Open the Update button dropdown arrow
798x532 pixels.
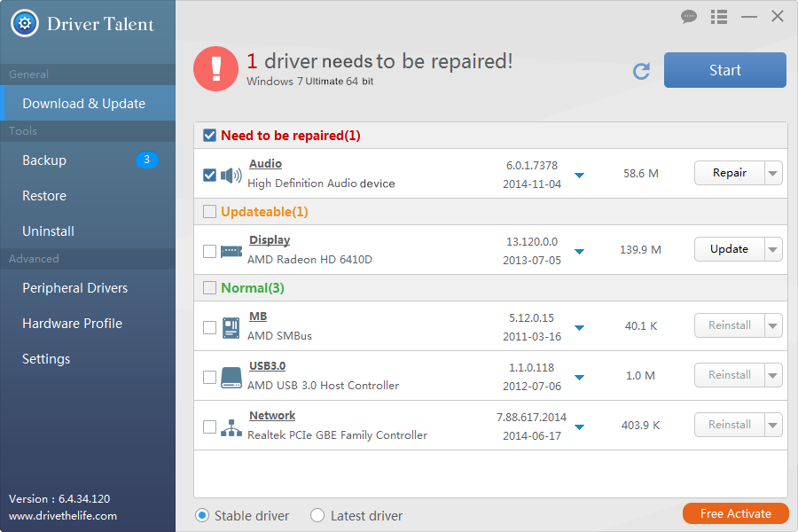[773, 249]
